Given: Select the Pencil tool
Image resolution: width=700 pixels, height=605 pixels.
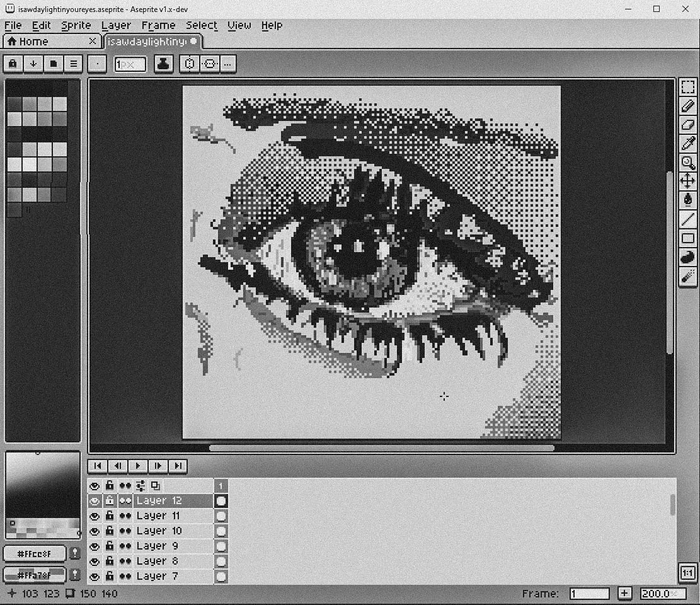Looking at the screenshot, I should (687, 107).
